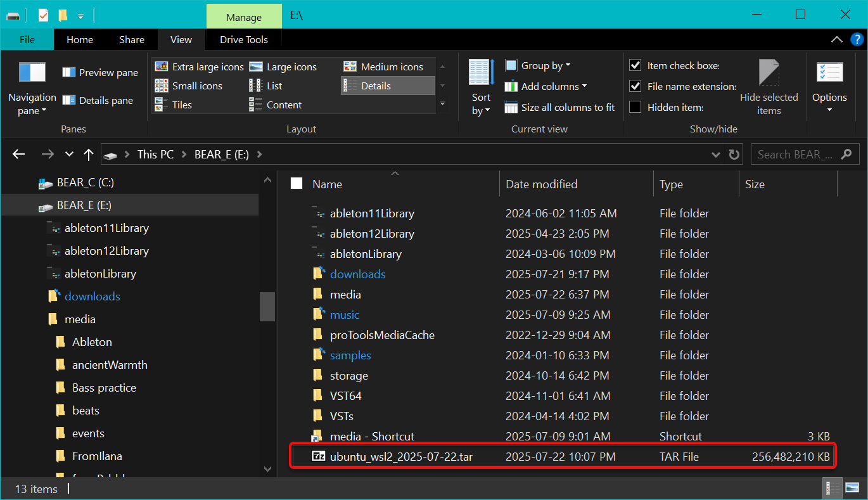Click the Navigation pane button

pyautogui.click(x=32, y=89)
